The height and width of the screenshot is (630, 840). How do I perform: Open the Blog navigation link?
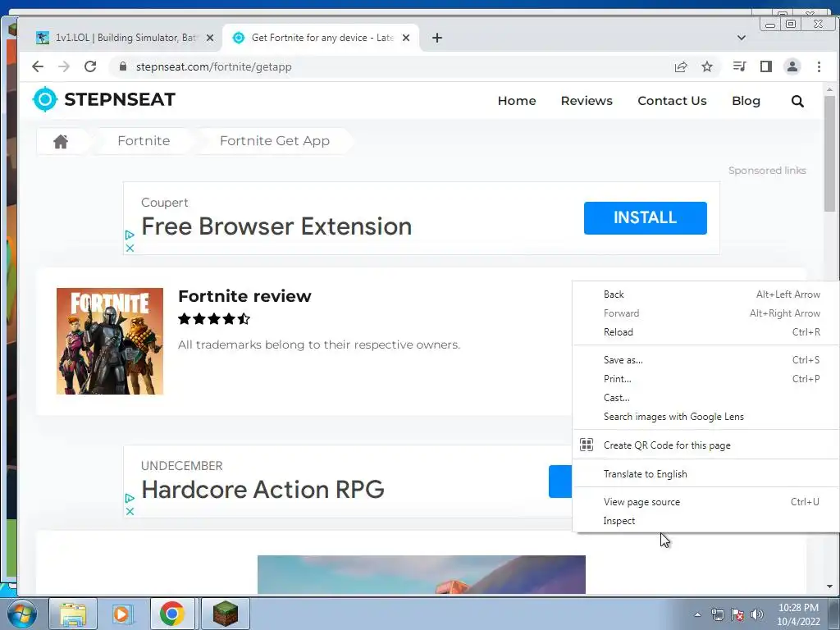[746, 101]
